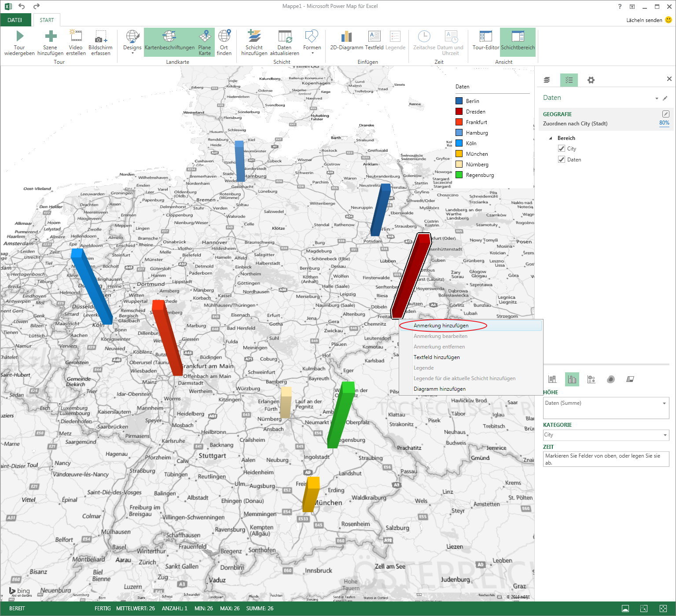The image size is (676, 616).
Task: Expand the Daten layer dropdown arrow
Action: click(x=657, y=99)
